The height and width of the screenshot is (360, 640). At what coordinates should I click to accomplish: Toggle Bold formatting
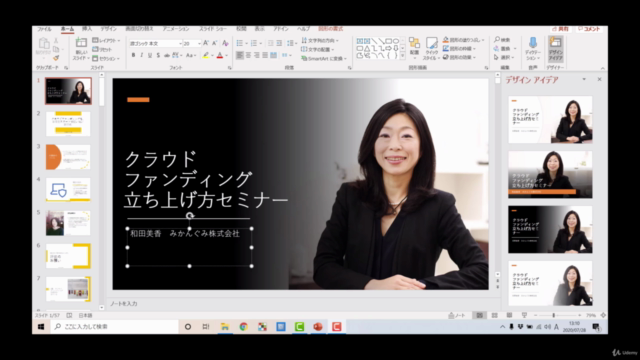(x=133, y=55)
